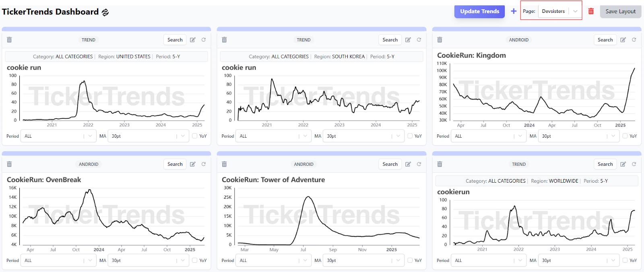
Task: Click Search in South Korea cookie run widget
Action: [x=390, y=40]
